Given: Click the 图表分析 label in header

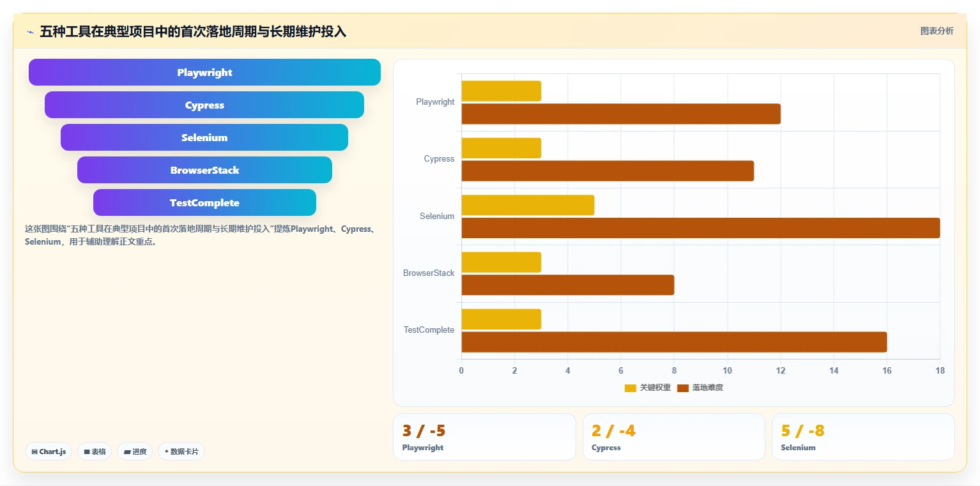Looking at the screenshot, I should (x=937, y=31).
